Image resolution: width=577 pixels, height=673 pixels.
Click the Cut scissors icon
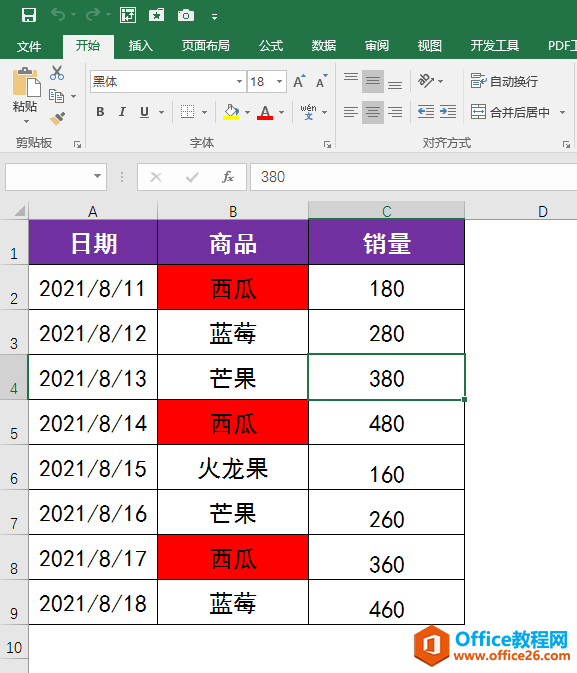click(x=56, y=73)
